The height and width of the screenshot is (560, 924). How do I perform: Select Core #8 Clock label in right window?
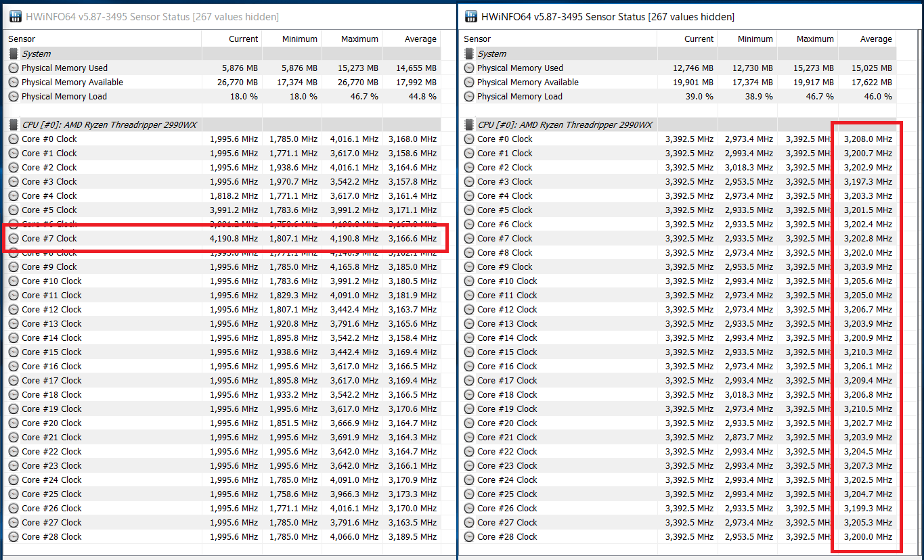pos(504,252)
